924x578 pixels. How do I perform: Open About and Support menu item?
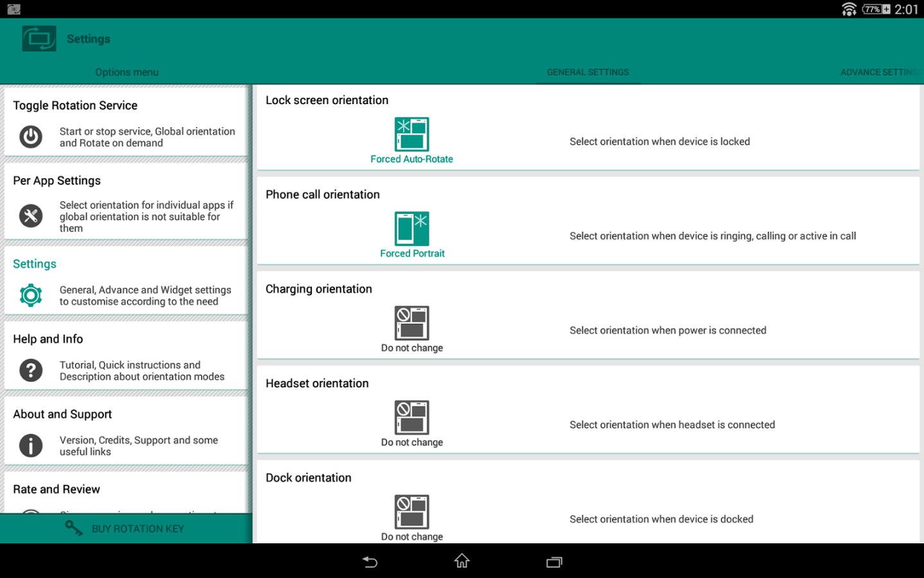[x=126, y=430]
